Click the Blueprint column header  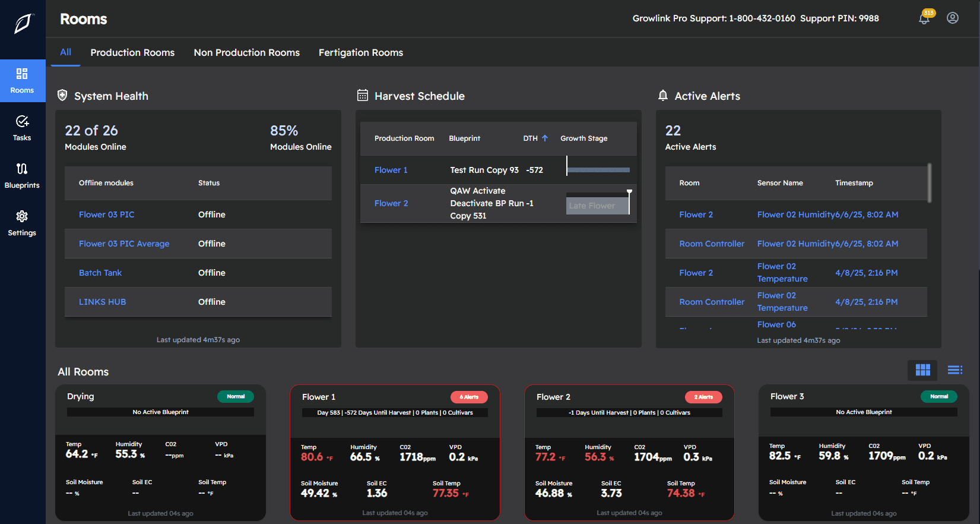click(464, 138)
